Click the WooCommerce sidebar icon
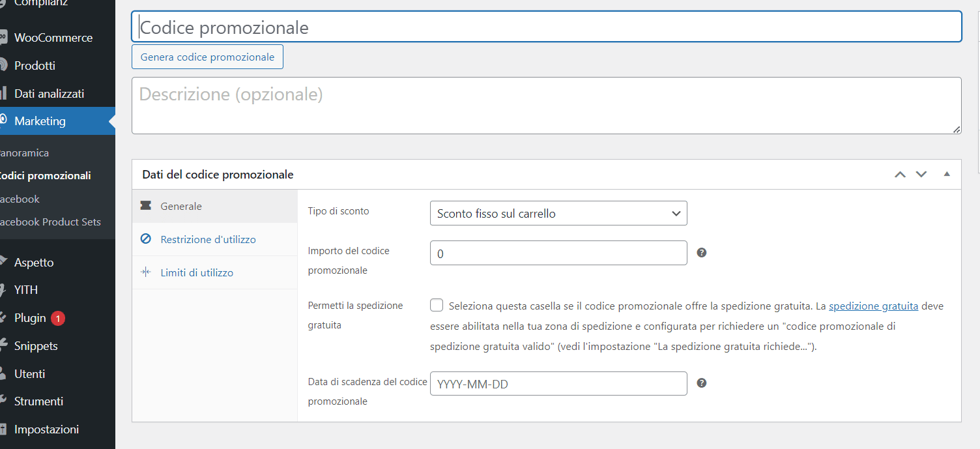The image size is (980, 449). 5,37
